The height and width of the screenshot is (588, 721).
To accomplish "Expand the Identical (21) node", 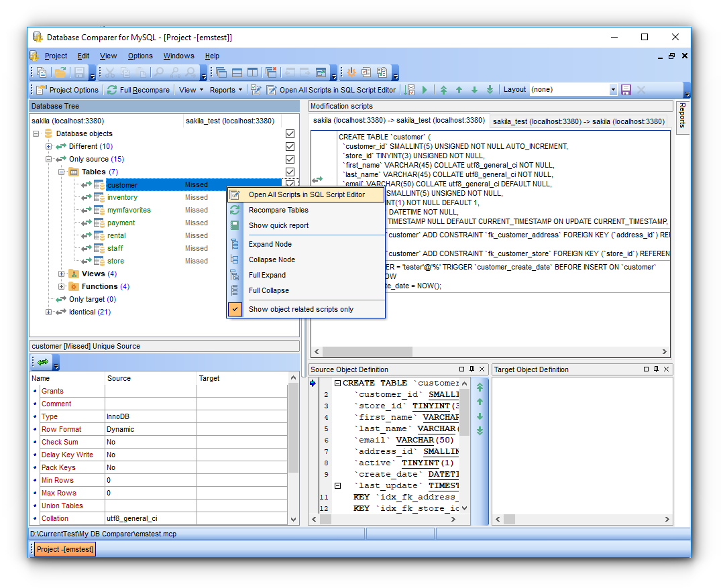I will (49, 312).
